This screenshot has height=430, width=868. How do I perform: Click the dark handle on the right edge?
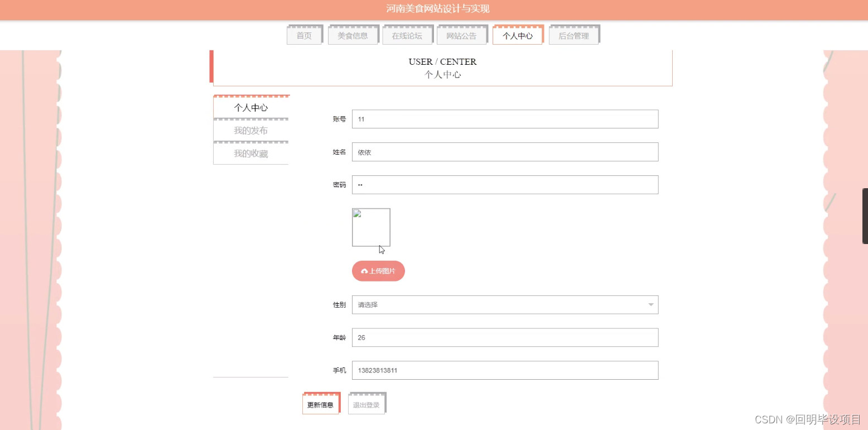(865, 216)
